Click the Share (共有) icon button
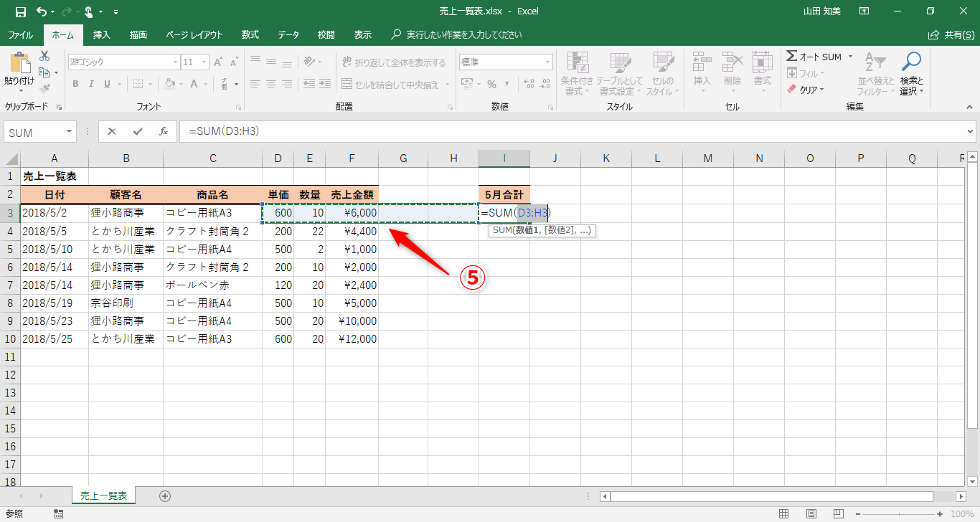The height and width of the screenshot is (522, 980). point(950,34)
